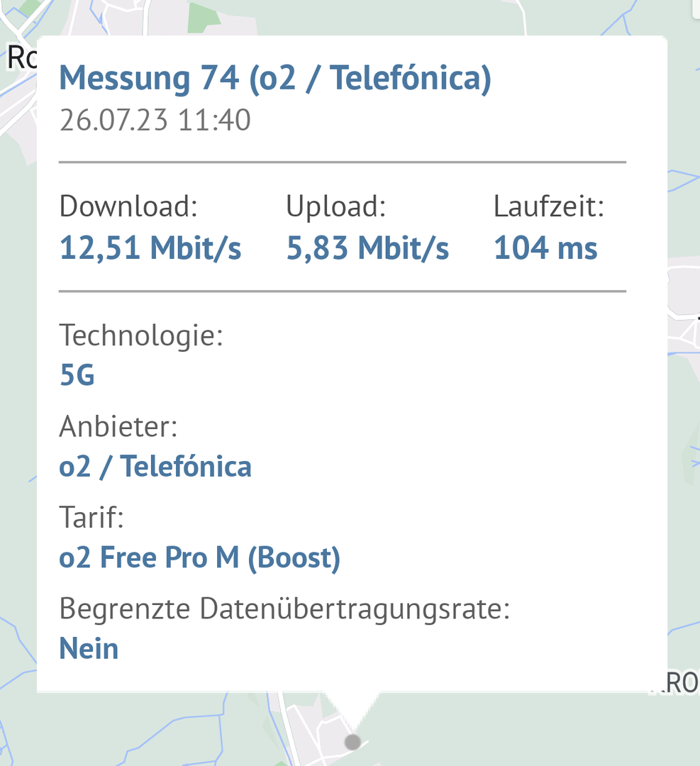Select the 5,83 Mbit/s upload value
The height and width of the screenshot is (766, 700).
[367, 249]
